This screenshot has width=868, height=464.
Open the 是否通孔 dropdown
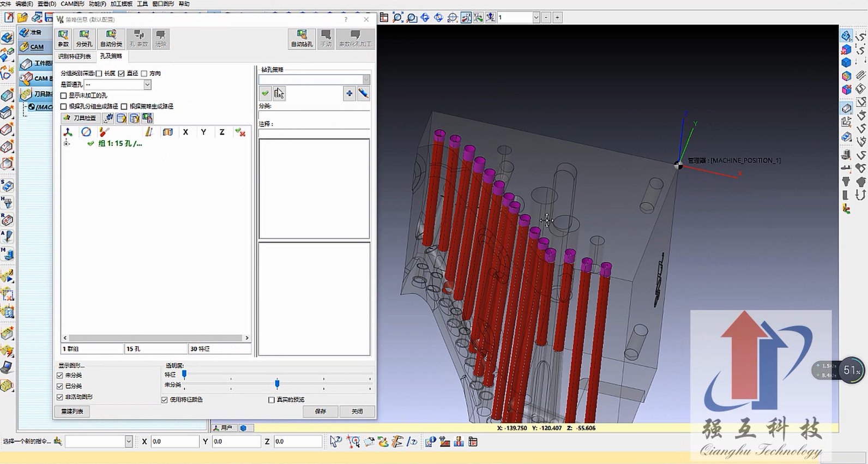147,85
